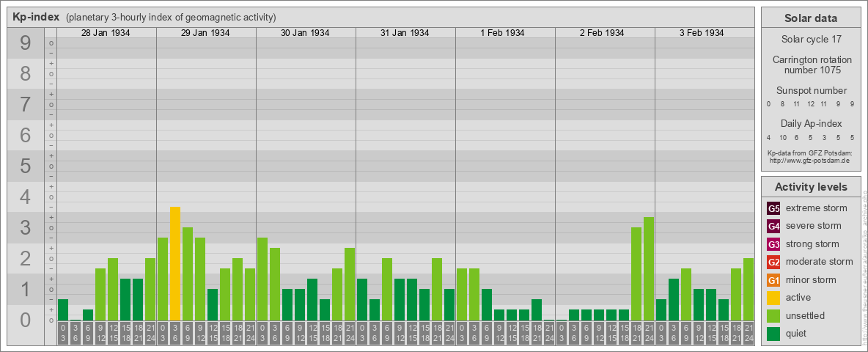This screenshot has width=868, height=352.
Task: Click the G2 moderate storm legend icon
Action: [774, 262]
